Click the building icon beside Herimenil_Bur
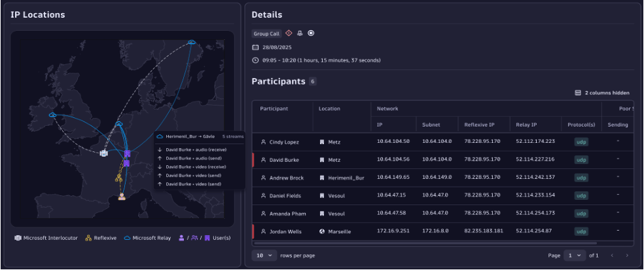This screenshot has height=270, width=644. [322, 178]
